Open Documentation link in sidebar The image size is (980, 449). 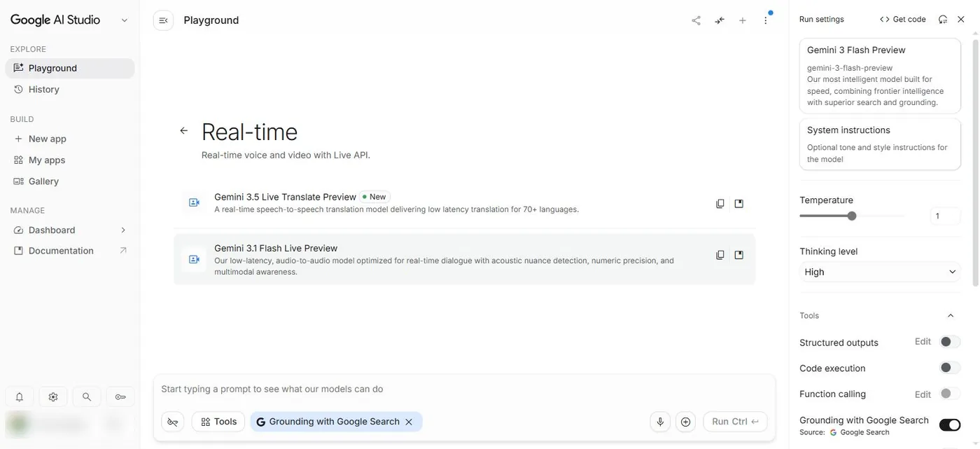tap(70, 251)
